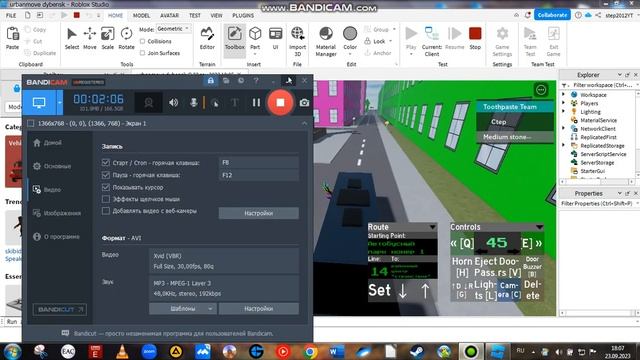Viewport: 640px width, 360px height.
Task: Activate the Rotate tool
Action: (x=126, y=38)
